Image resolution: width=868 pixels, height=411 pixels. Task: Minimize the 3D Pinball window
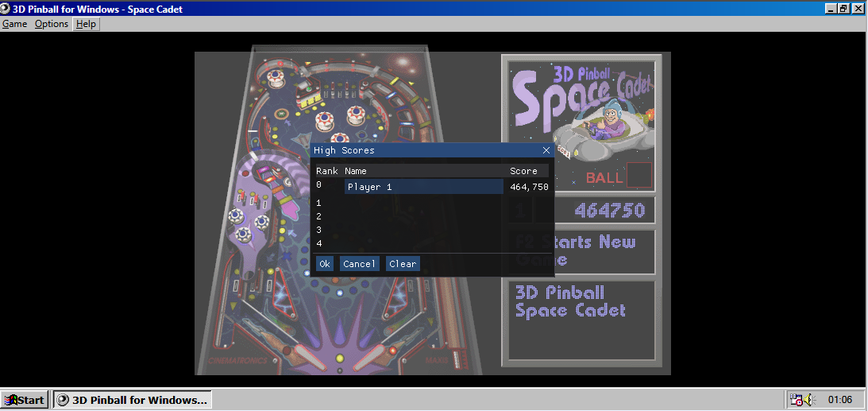831,8
